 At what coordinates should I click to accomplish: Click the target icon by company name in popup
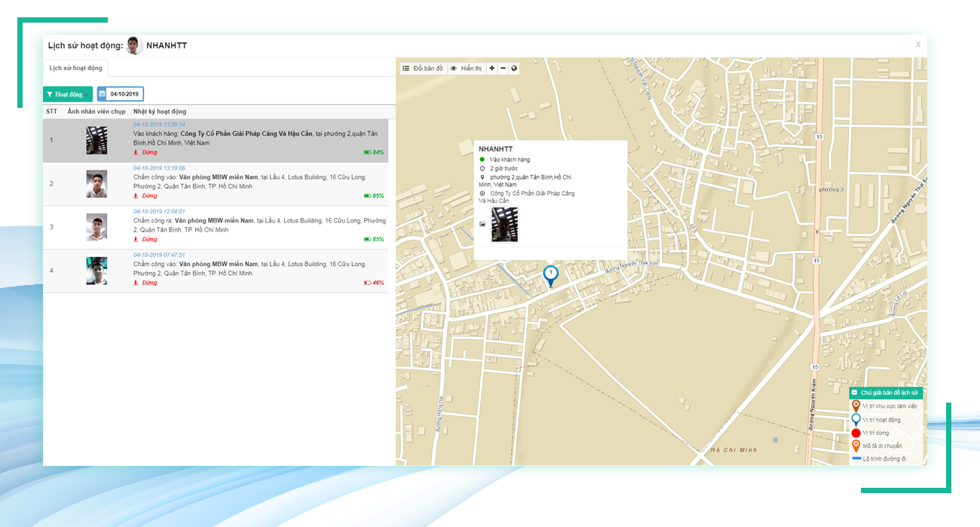(x=482, y=193)
